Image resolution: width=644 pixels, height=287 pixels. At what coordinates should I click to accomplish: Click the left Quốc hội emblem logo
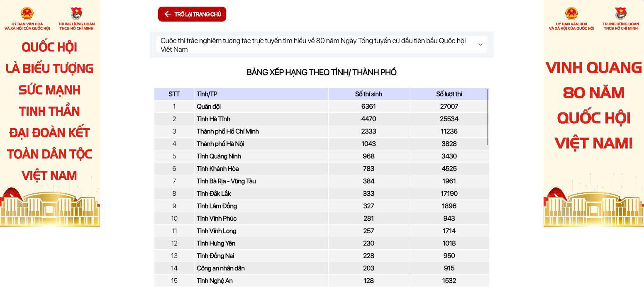27,13
